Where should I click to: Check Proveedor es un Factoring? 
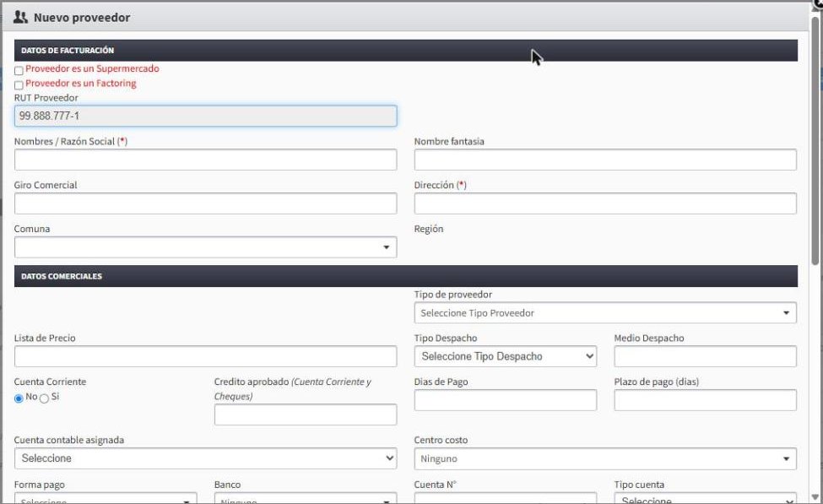click(x=19, y=85)
